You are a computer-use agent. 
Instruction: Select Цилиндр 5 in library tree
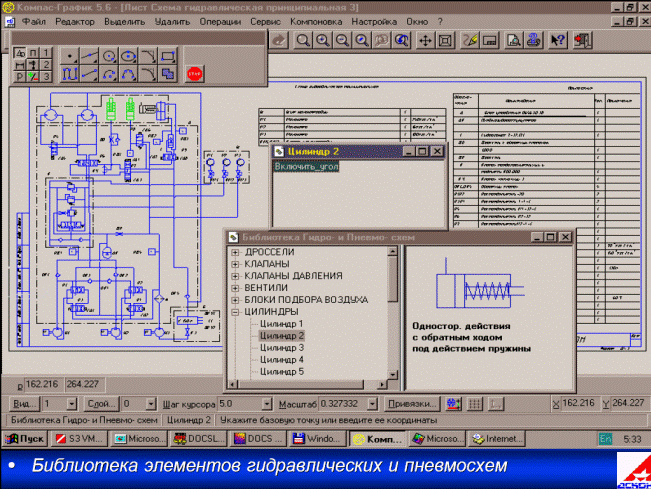click(281, 372)
